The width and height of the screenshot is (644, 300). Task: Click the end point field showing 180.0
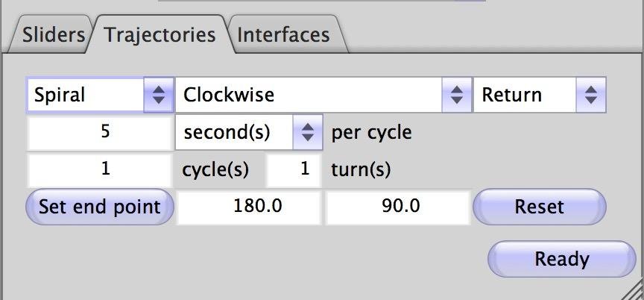(x=249, y=207)
